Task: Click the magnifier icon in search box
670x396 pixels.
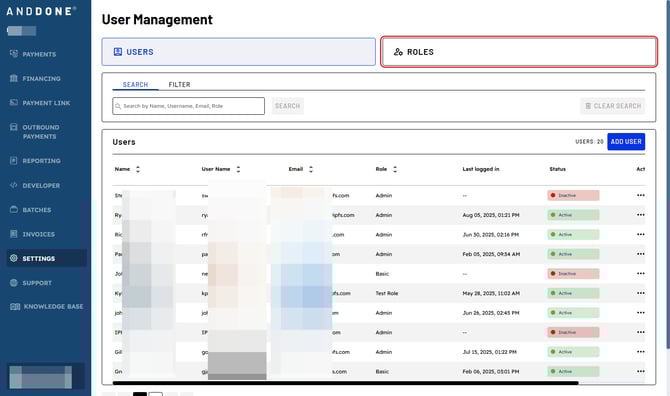Action: pyautogui.click(x=118, y=106)
